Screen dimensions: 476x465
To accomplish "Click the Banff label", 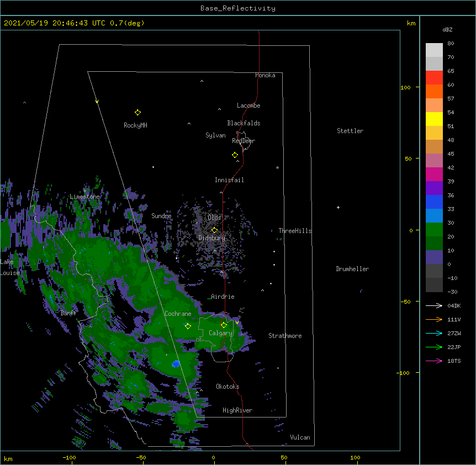I will point(68,313).
